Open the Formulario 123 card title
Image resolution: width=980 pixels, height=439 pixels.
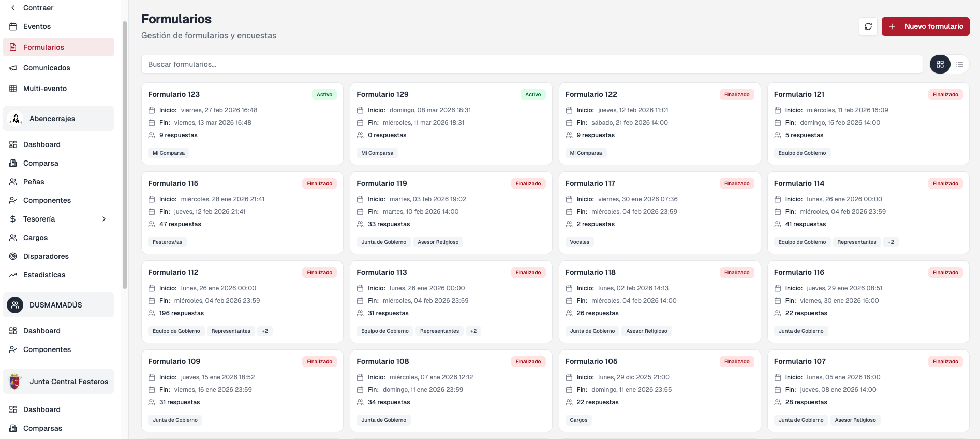[x=174, y=94]
